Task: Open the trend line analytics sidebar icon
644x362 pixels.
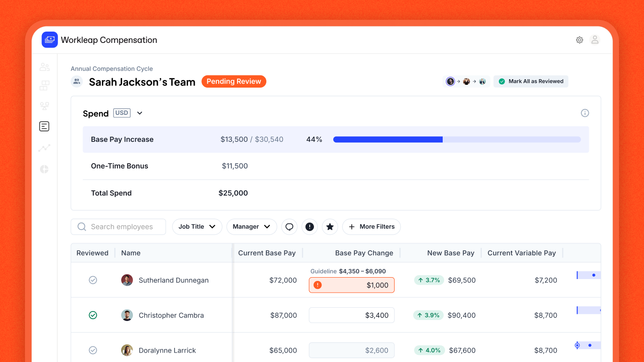Action: pos(44,148)
